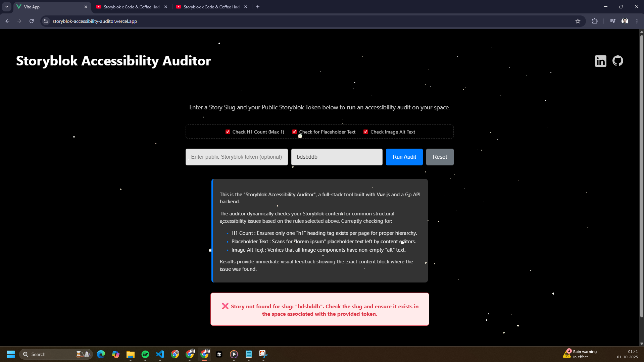Uncheck Check for Placeholder Text
The width and height of the screenshot is (644, 362).
[x=294, y=132]
